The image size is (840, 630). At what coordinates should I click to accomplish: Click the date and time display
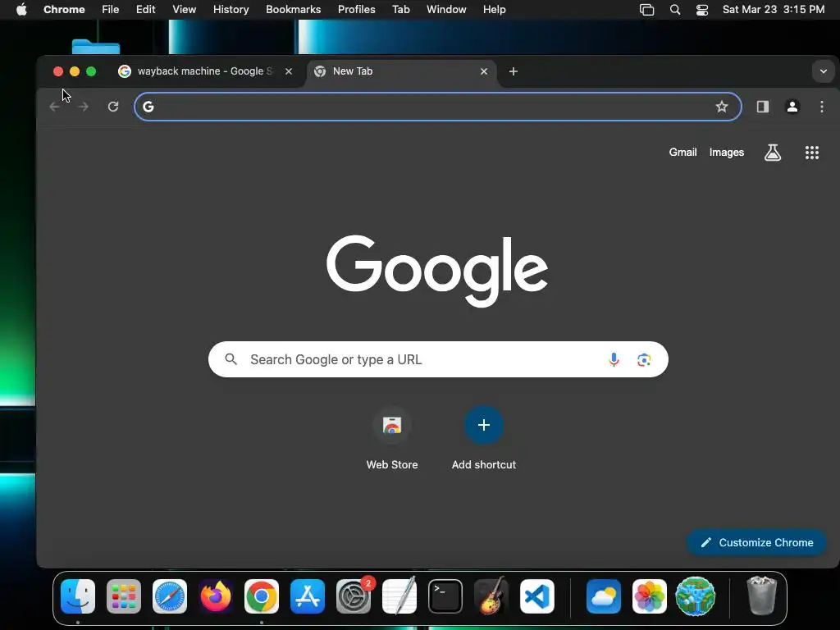[774, 10]
